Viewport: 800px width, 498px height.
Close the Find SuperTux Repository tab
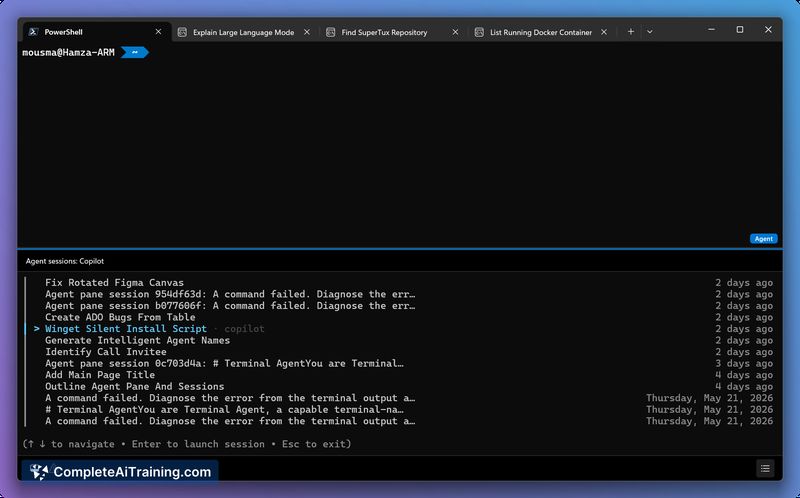point(455,32)
